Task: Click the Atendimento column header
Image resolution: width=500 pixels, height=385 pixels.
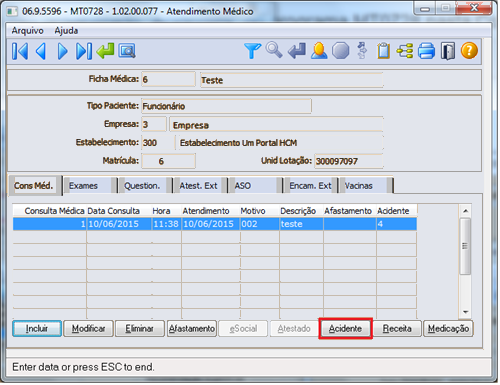Action: pos(211,211)
